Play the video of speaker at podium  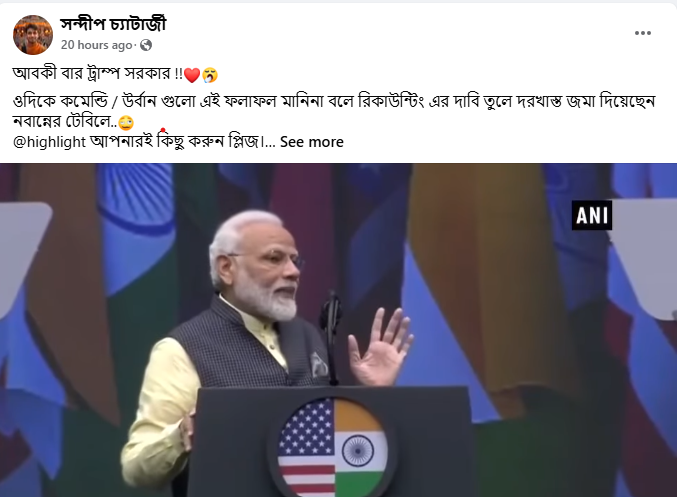pyautogui.click(x=338, y=330)
